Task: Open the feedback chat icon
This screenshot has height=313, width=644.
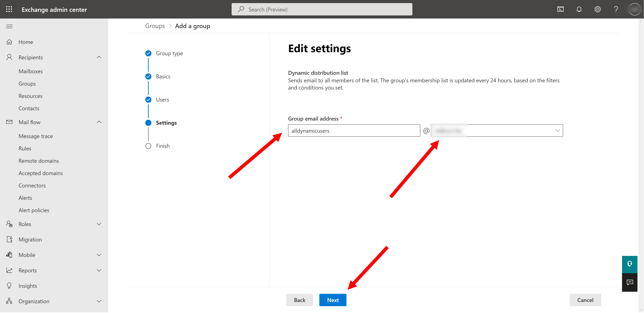Action: [630, 282]
